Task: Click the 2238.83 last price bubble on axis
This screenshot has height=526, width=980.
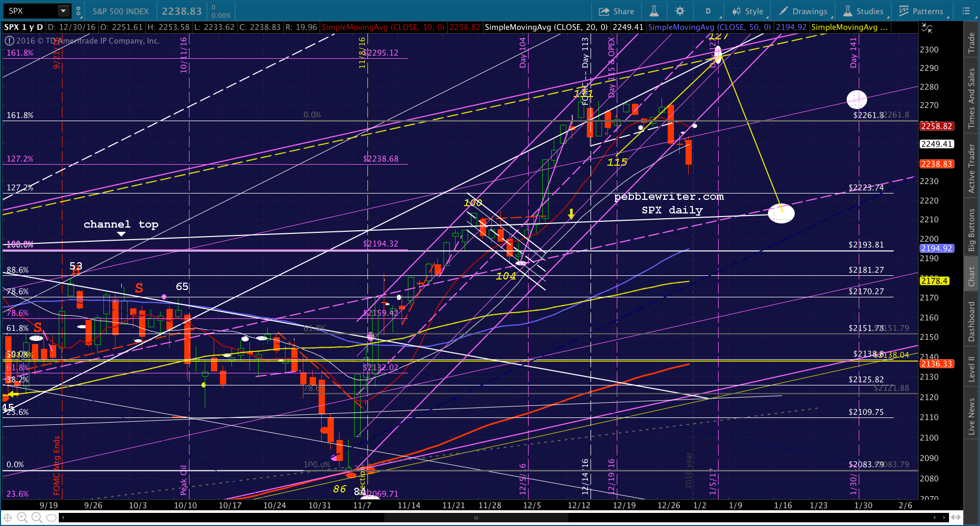Action: pyautogui.click(x=937, y=164)
